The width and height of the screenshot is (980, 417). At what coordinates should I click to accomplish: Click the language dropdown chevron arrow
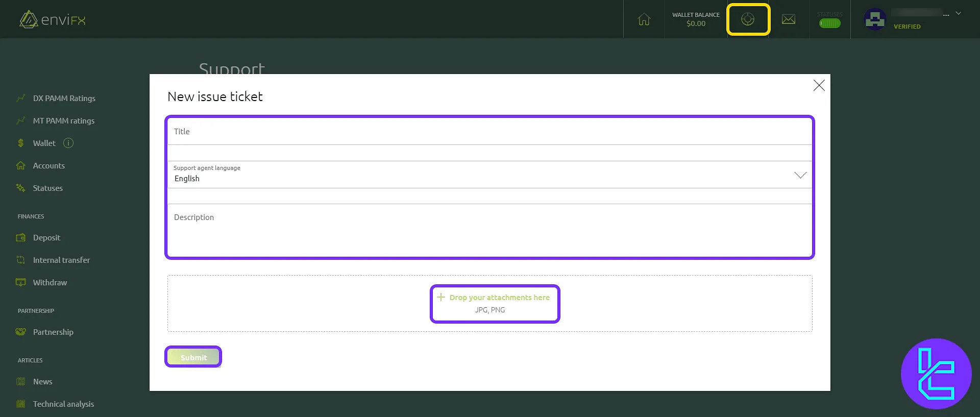tap(800, 175)
